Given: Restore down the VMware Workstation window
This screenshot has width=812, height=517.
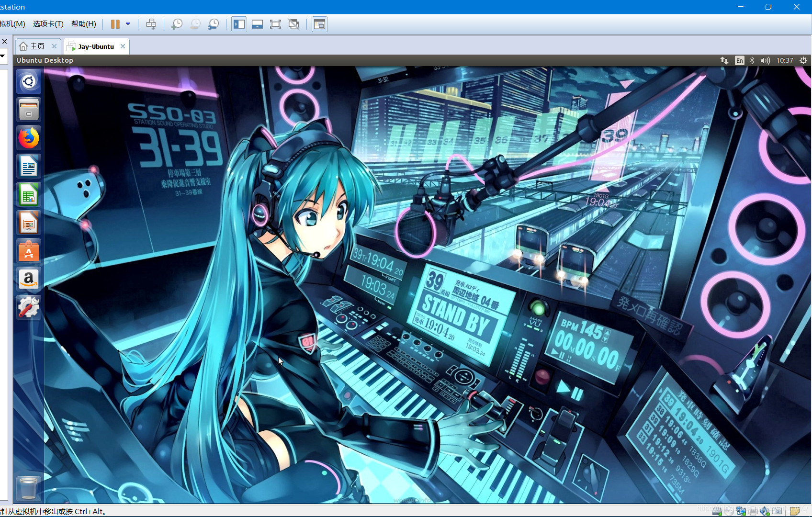Looking at the screenshot, I should click(768, 7).
